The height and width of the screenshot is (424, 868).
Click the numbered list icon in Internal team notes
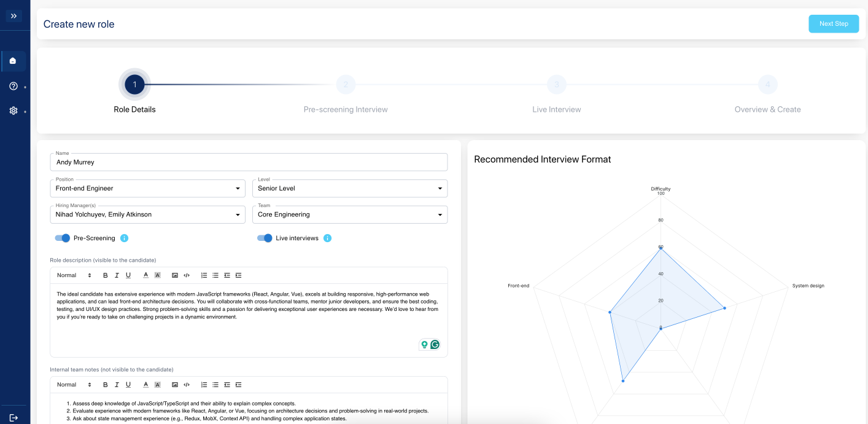204,385
